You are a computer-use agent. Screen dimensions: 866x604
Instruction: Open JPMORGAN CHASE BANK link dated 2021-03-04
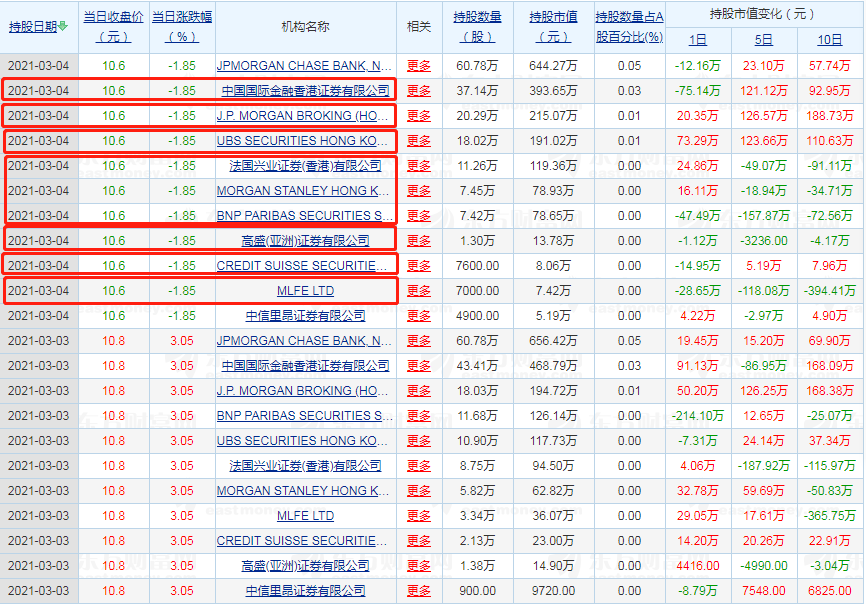coord(304,66)
